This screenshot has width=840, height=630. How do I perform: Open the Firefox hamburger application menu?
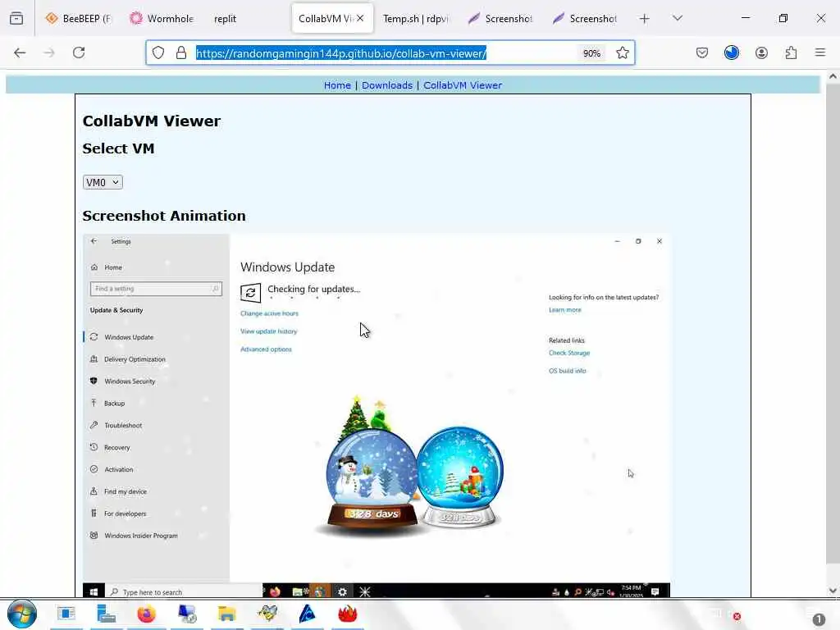tap(820, 52)
